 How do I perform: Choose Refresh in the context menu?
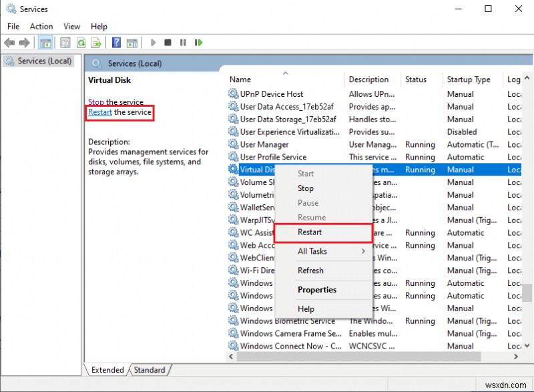click(x=323, y=270)
